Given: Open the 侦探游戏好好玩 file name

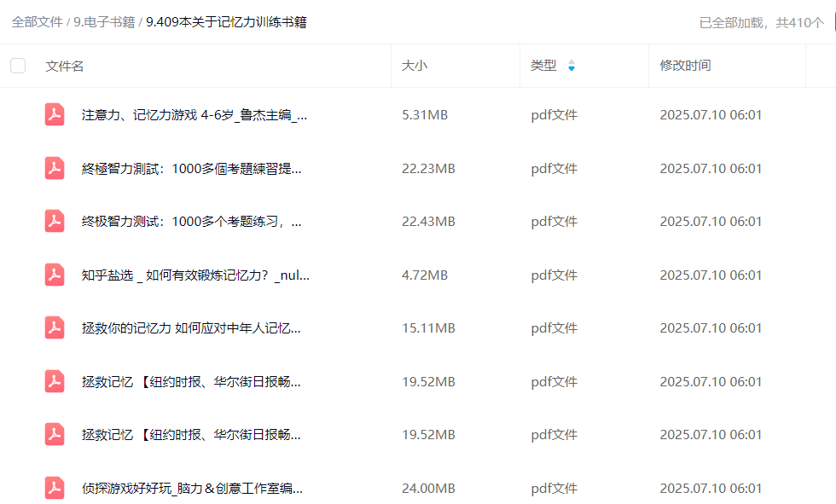Looking at the screenshot, I should [192, 488].
